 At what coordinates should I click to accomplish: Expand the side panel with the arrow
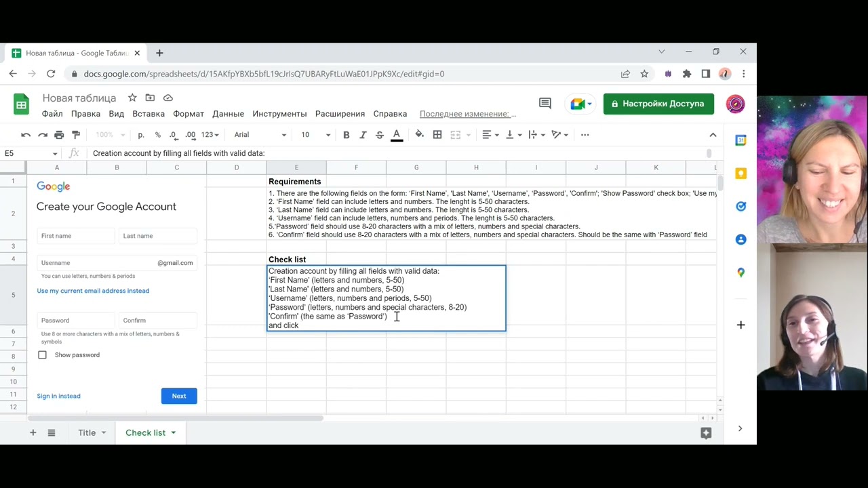pos(740,428)
